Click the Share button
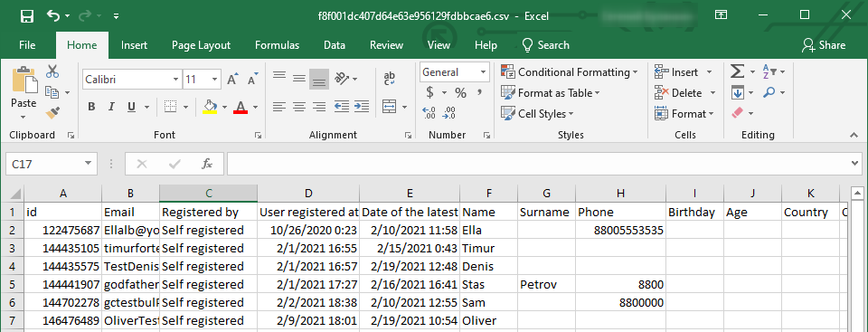Screen dimensions: 868x332 click(824, 45)
